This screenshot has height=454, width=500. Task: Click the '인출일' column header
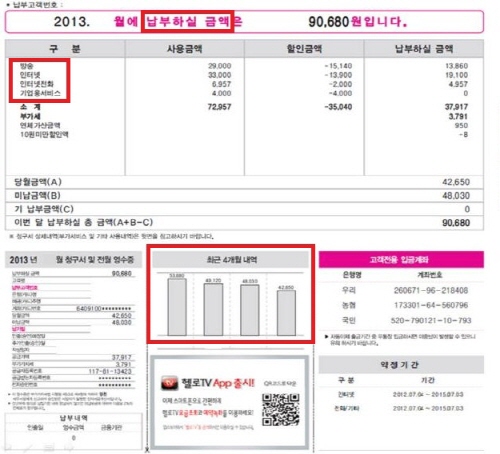(x=35, y=427)
